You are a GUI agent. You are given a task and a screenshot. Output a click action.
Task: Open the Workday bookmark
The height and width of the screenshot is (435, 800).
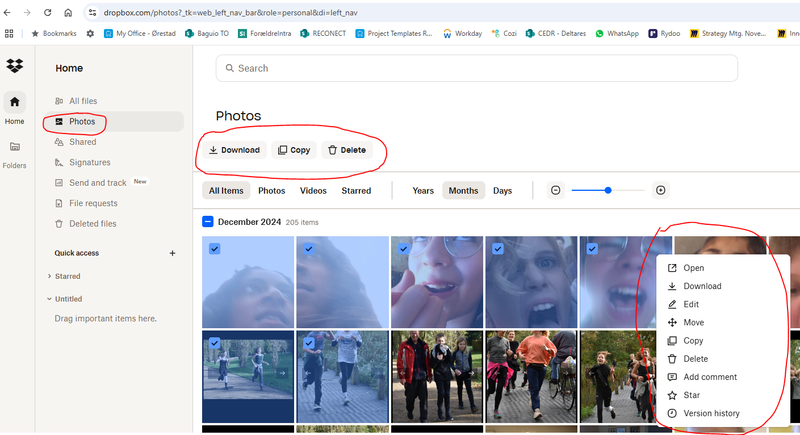462,34
